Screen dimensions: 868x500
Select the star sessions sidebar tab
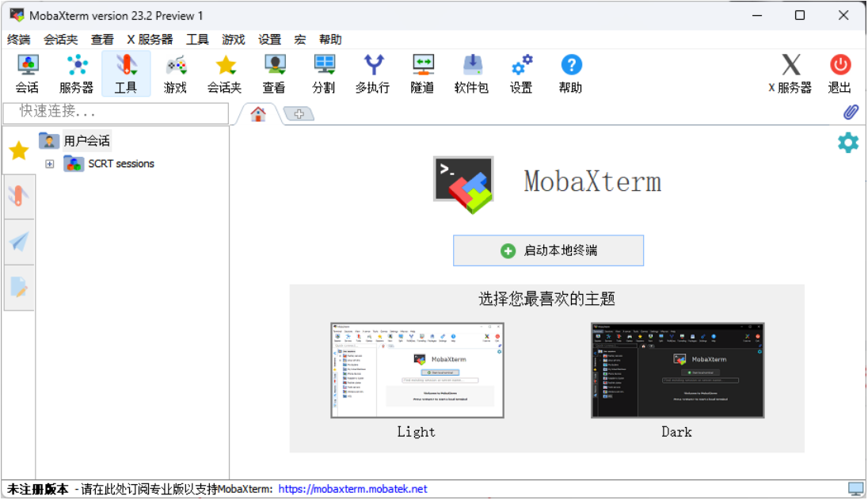[19, 150]
